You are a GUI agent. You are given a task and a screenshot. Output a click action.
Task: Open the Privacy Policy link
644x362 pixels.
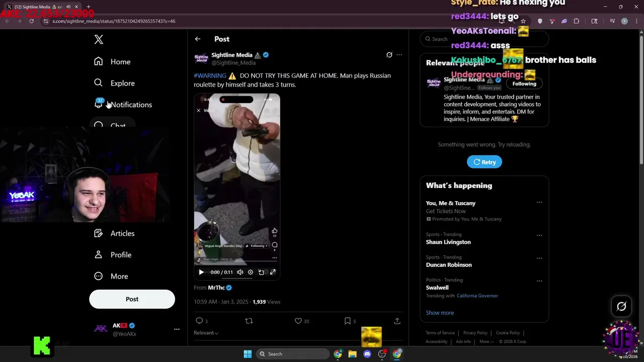coord(475,333)
